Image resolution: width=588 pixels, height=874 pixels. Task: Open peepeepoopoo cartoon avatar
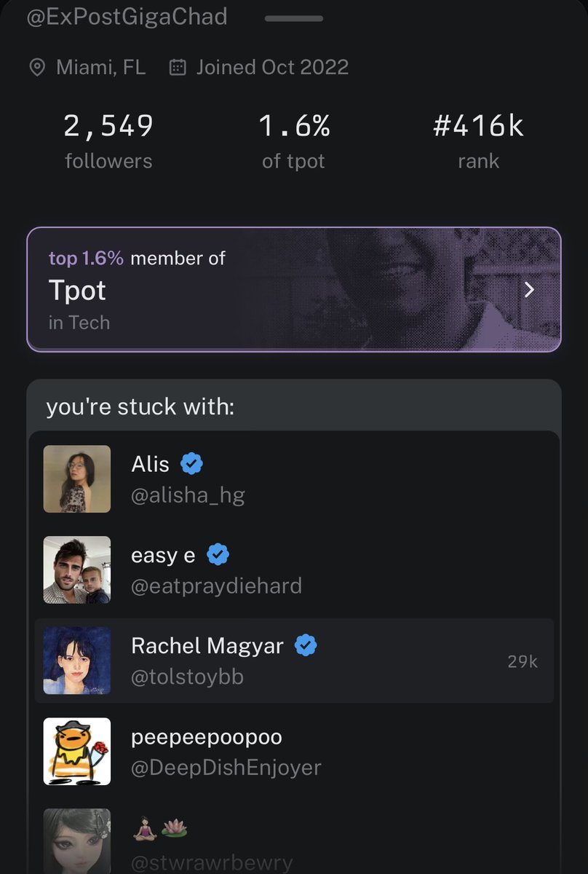tap(77, 752)
